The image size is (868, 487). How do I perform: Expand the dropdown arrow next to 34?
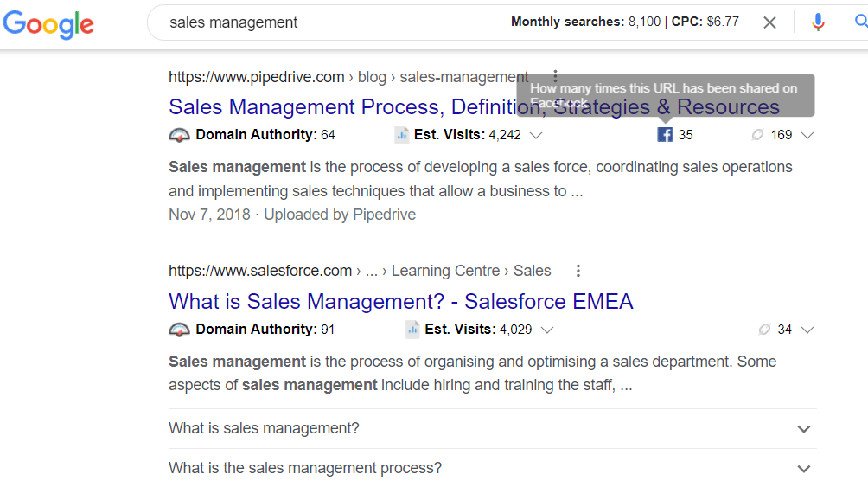pyautogui.click(x=807, y=330)
